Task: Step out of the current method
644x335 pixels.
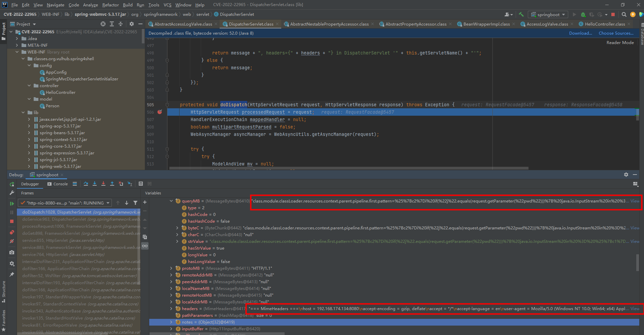Action: click(112, 184)
